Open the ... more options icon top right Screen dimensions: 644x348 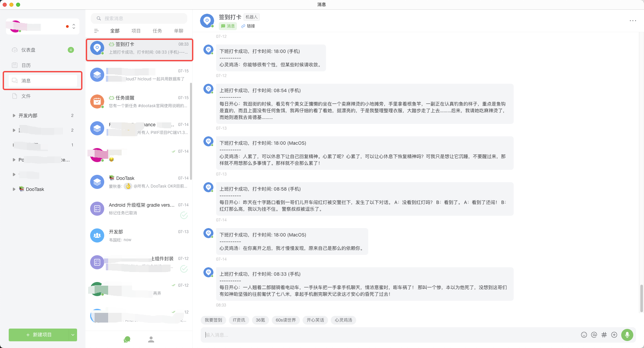633,20
